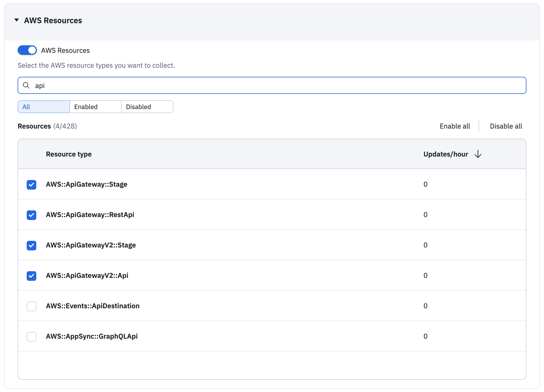Screen dimensions: 544x392
Task: Switch to the Enabled filter tab
Action: 96,107
